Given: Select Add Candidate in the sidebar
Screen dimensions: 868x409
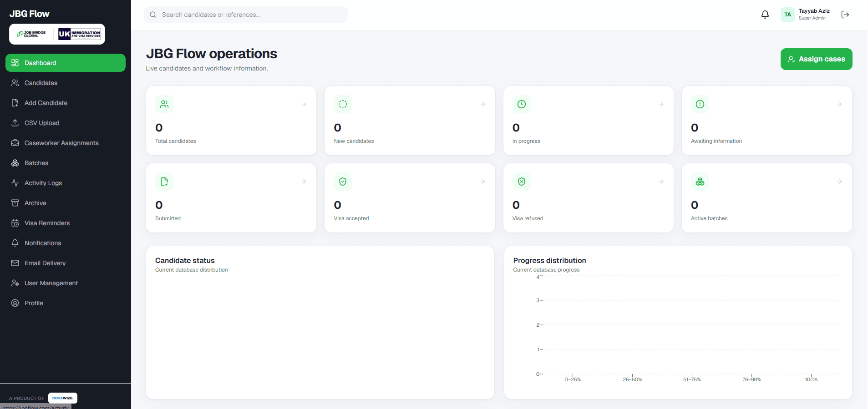Looking at the screenshot, I should 66,103.
